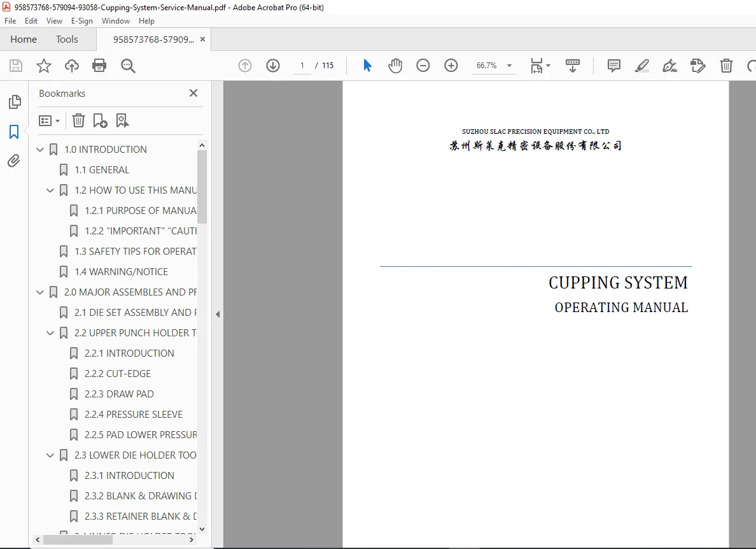Viewport: 756px width, 549px height.
Task: Delete page using toolbar trash icon
Action: click(726, 66)
